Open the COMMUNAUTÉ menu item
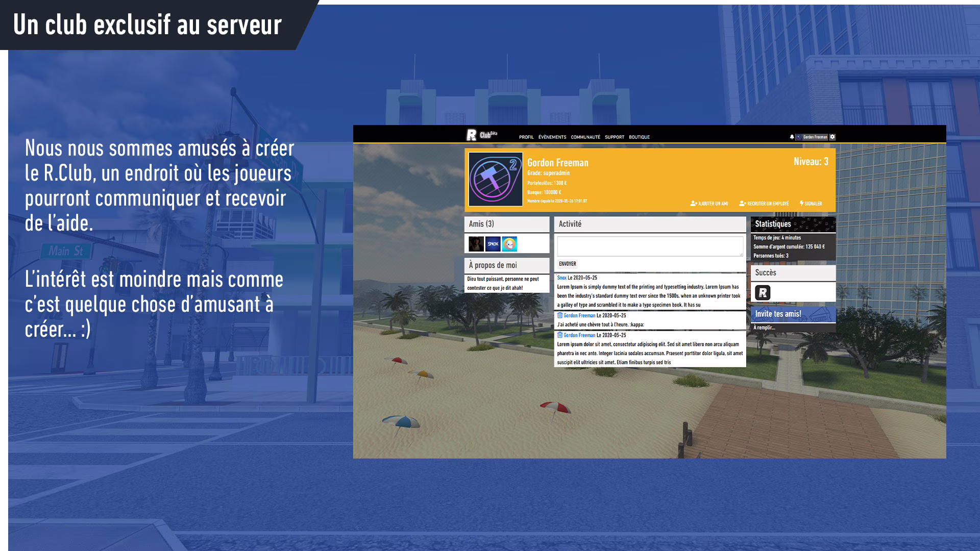Screen dimensions: 980x551 585,137
